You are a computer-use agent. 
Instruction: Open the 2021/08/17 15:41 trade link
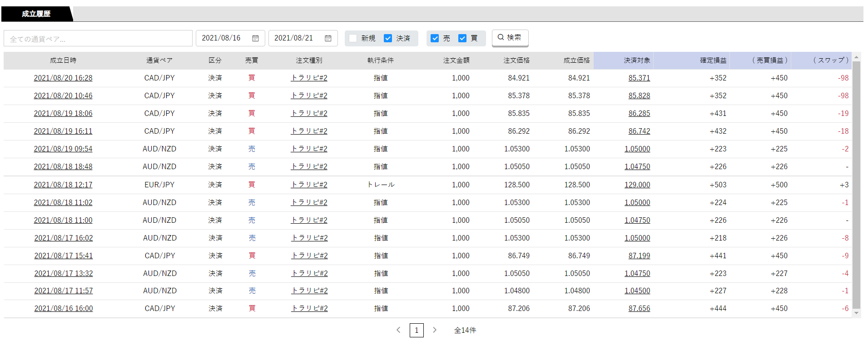click(64, 256)
